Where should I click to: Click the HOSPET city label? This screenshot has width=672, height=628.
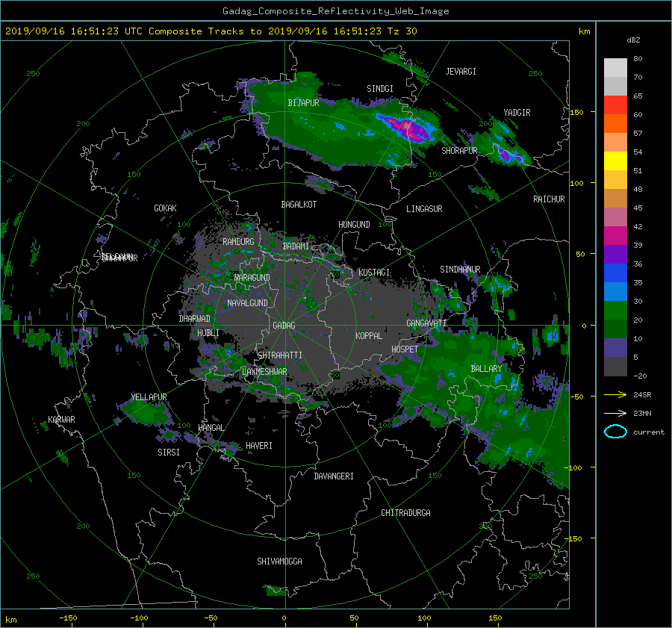(405, 349)
